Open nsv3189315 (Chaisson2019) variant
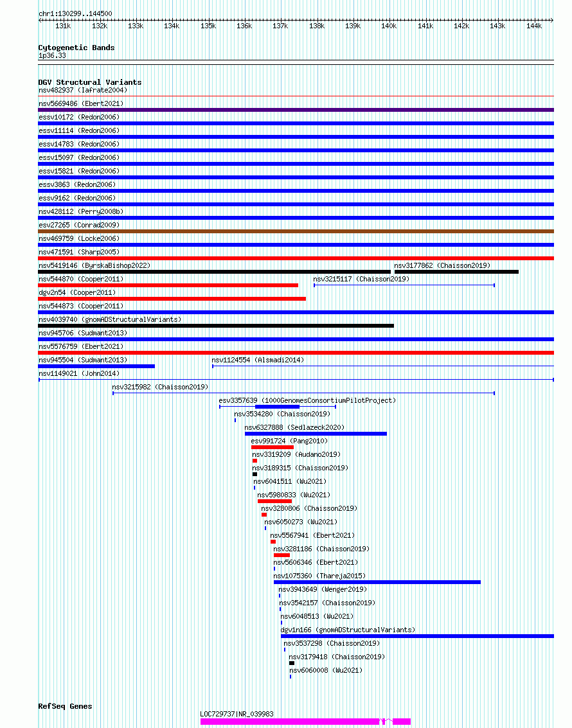The height and width of the screenshot is (728, 572). tap(300, 468)
